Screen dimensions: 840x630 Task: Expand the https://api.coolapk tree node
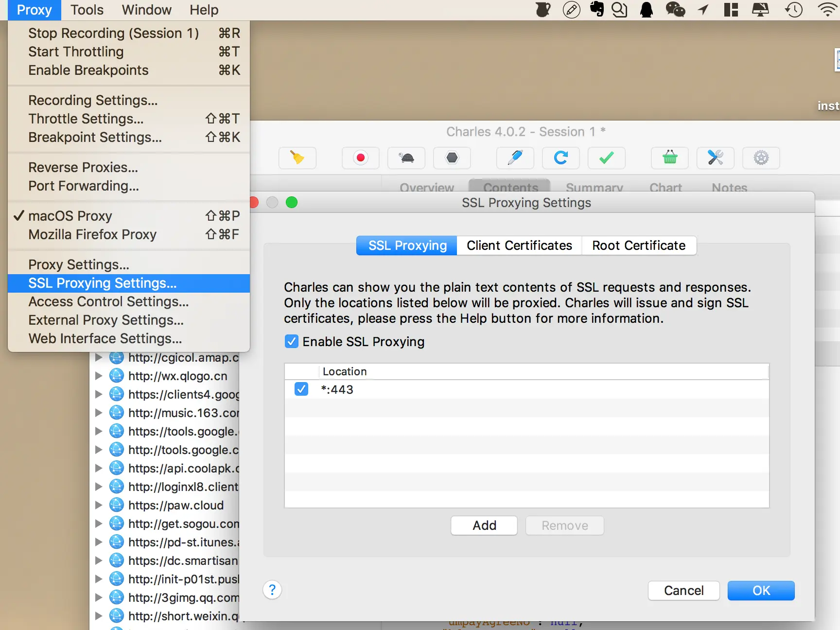pyautogui.click(x=99, y=468)
